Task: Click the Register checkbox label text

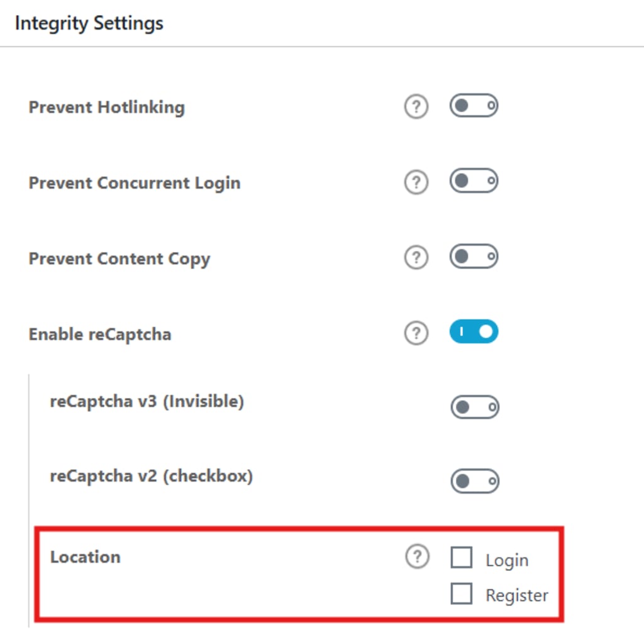Action: coord(517,596)
